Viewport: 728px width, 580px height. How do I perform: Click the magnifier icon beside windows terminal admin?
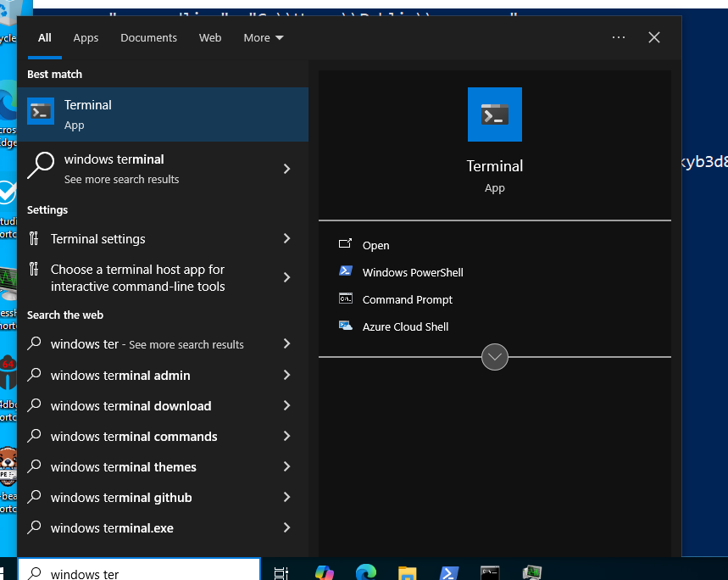coord(35,374)
